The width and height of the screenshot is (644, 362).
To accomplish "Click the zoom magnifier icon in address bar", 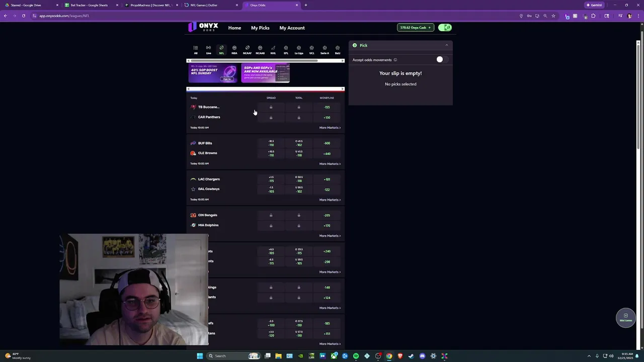I will click(x=545, y=16).
